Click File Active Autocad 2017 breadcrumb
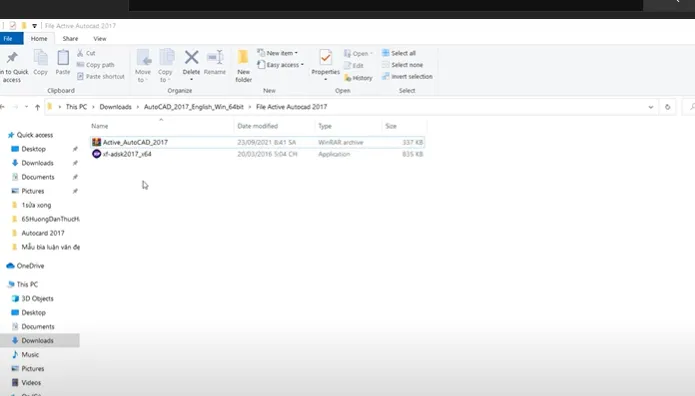 tap(292, 107)
